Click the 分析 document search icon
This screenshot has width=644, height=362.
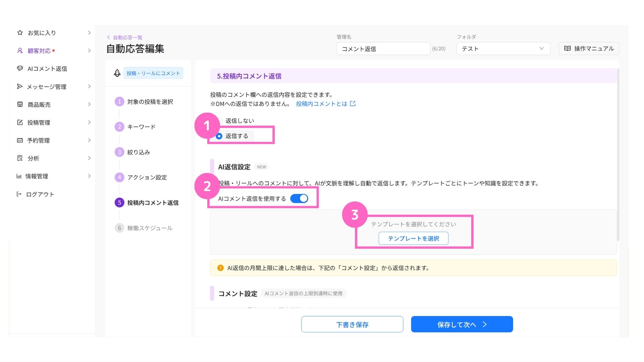pyautogui.click(x=20, y=158)
